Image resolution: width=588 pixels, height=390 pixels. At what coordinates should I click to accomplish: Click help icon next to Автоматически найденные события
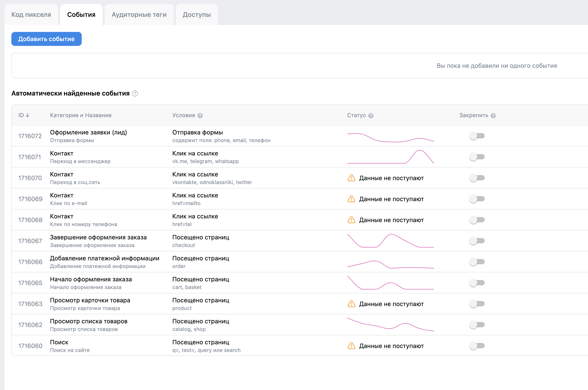point(135,94)
